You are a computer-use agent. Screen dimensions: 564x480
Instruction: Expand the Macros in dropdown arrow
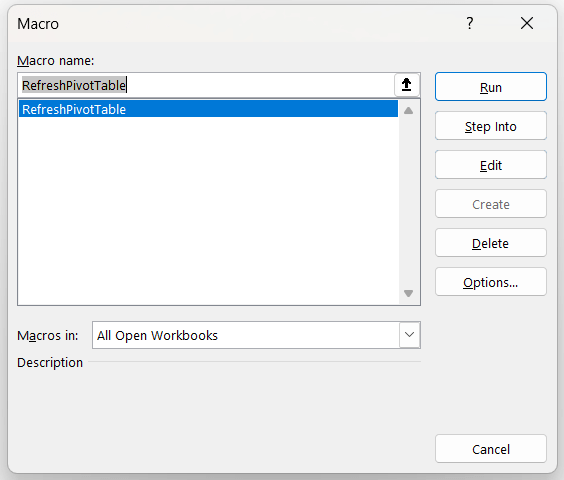coord(409,335)
